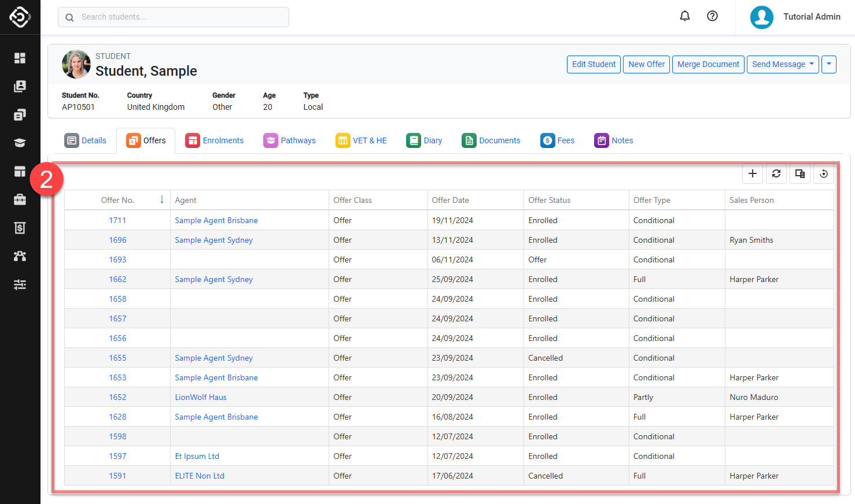Open the briefcase sidebar icon

[20, 199]
